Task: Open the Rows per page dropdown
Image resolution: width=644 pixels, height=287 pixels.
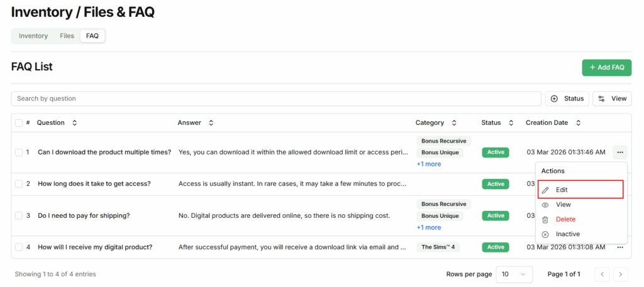Action: (514, 274)
